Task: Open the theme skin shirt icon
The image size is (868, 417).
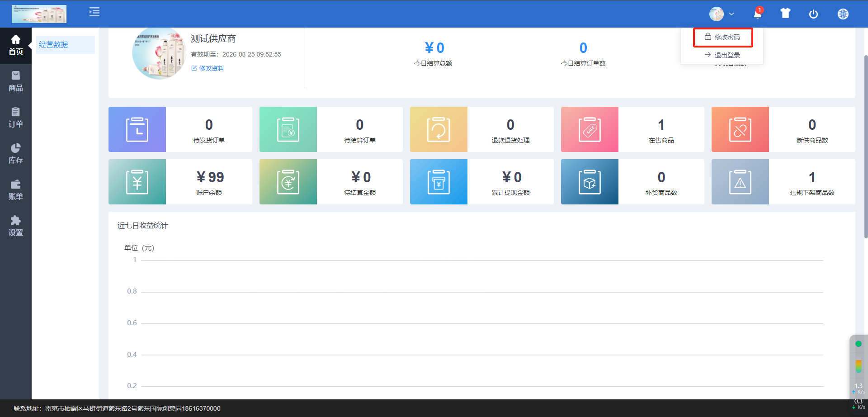Action: pyautogui.click(x=785, y=14)
